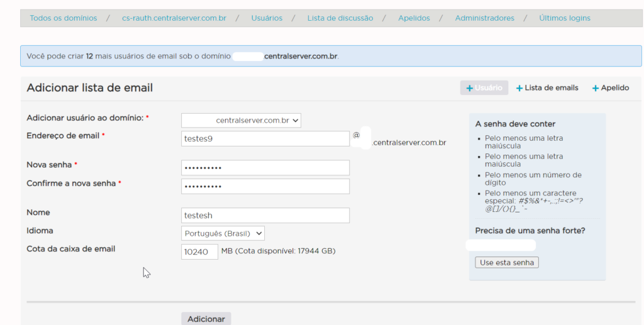Click the plus icon beside Apelido
Image resolution: width=644 pixels, height=325 pixels.
pyautogui.click(x=595, y=89)
